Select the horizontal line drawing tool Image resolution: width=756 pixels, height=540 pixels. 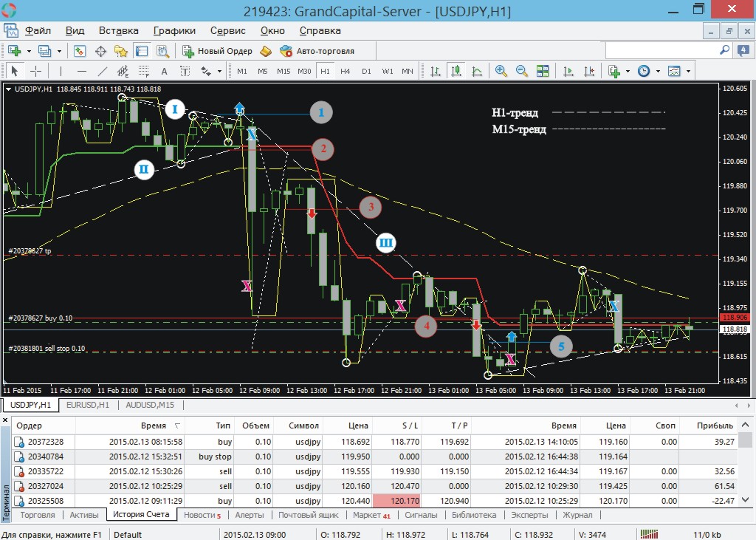(x=82, y=72)
